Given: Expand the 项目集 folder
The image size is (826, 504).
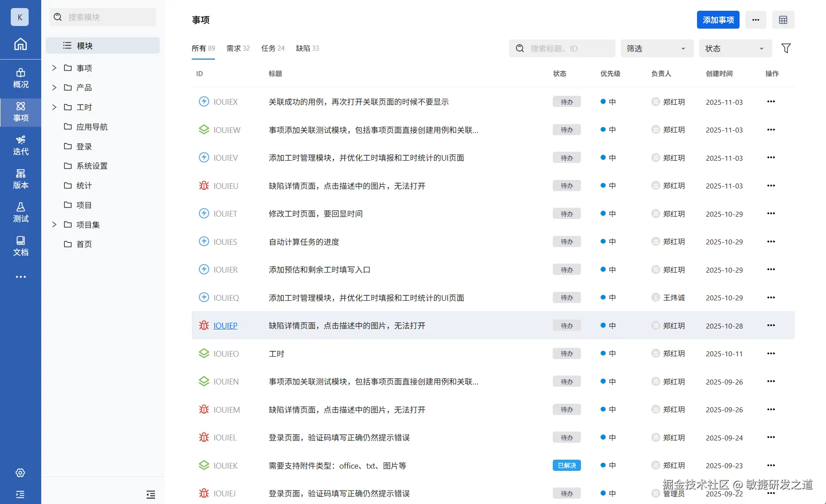Looking at the screenshot, I should (54, 225).
